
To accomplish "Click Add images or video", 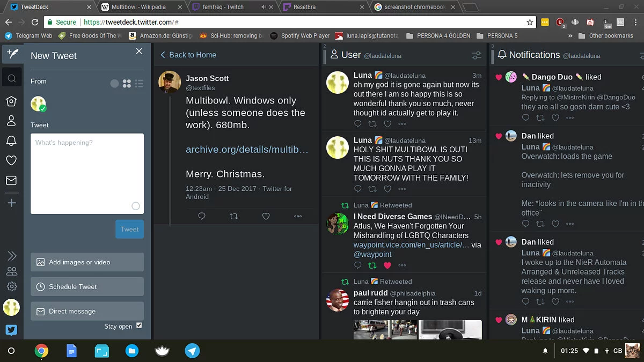I will (87, 262).
